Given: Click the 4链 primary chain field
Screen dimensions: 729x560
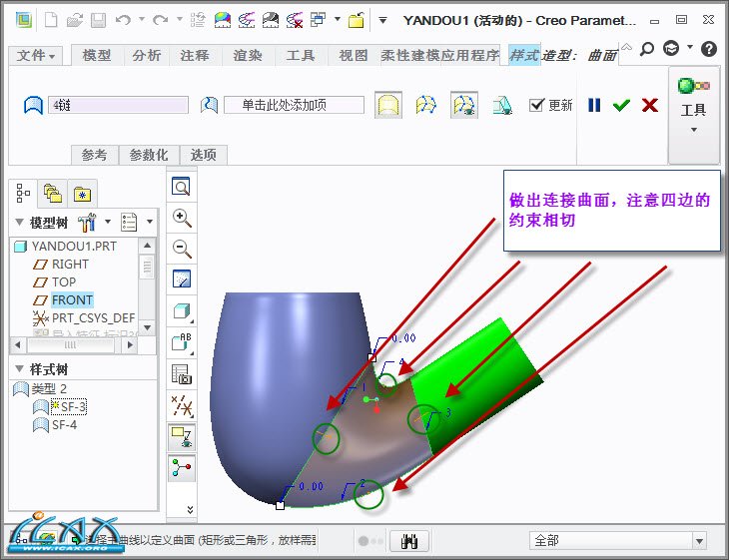Looking at the screenshot, I should [x=118, y=105].
